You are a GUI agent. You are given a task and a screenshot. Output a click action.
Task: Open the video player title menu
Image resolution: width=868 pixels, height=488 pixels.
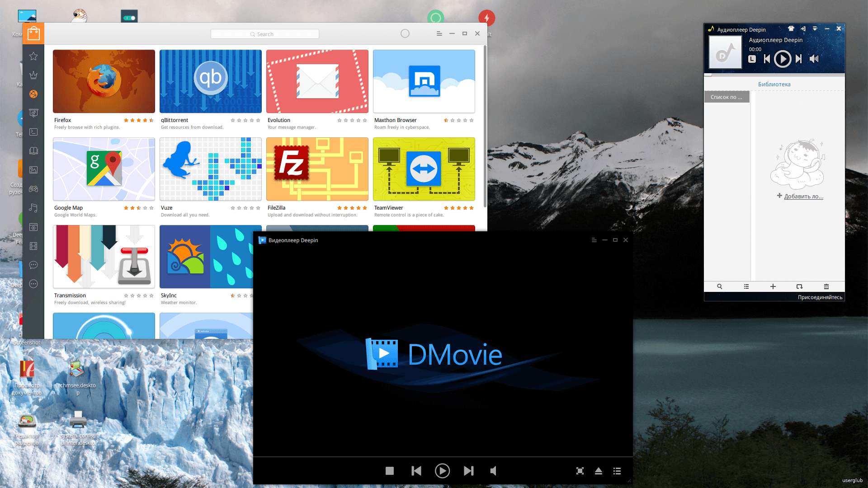(x=594, y=240)
